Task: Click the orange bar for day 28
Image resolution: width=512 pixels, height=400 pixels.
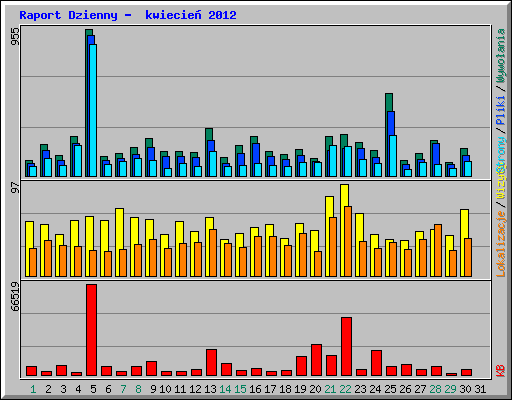Action: tap(438, 250)
